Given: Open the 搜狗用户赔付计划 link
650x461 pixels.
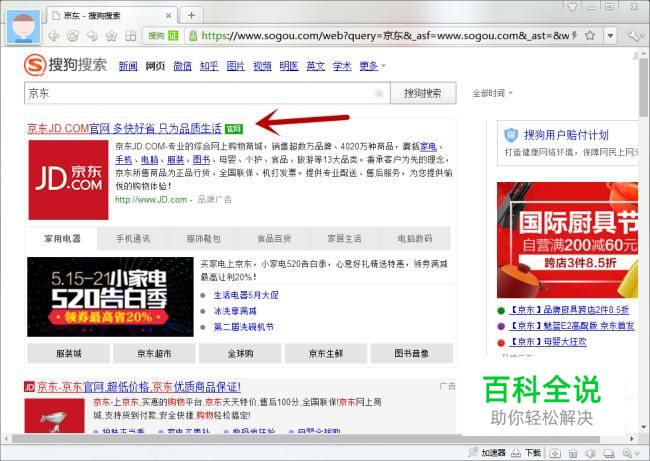Looking at the screenshot, I should tap(566, 135).
